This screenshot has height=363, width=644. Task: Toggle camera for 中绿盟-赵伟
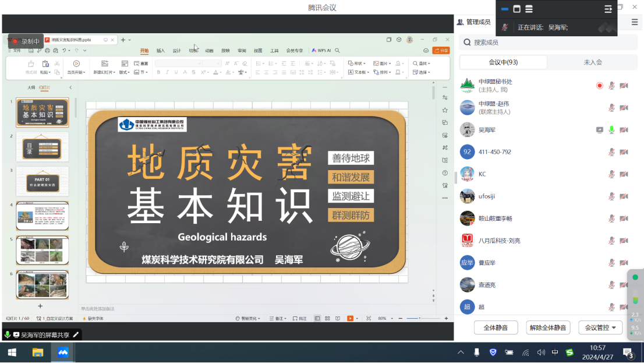[624, 108]
